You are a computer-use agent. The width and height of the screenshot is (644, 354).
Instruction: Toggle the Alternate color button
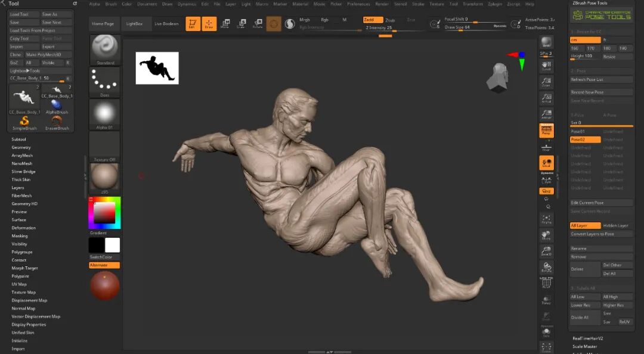click(104, 265)
